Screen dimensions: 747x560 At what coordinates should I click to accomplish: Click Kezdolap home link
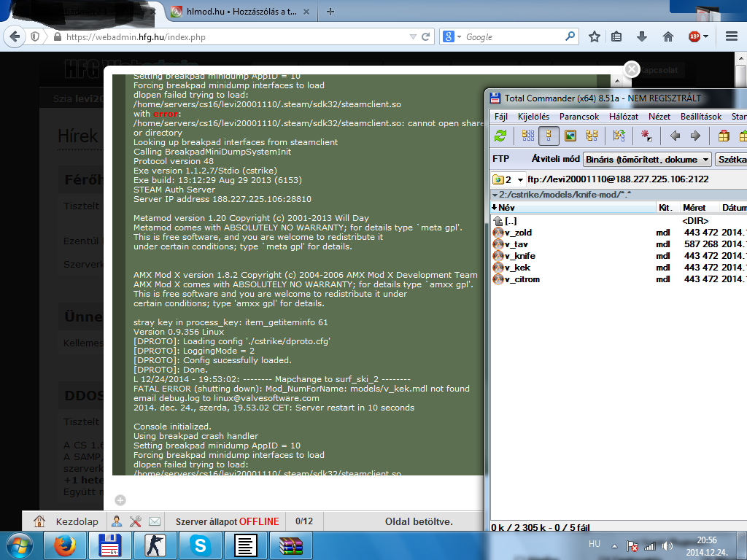pyautogui.click(x=77, y=521)
